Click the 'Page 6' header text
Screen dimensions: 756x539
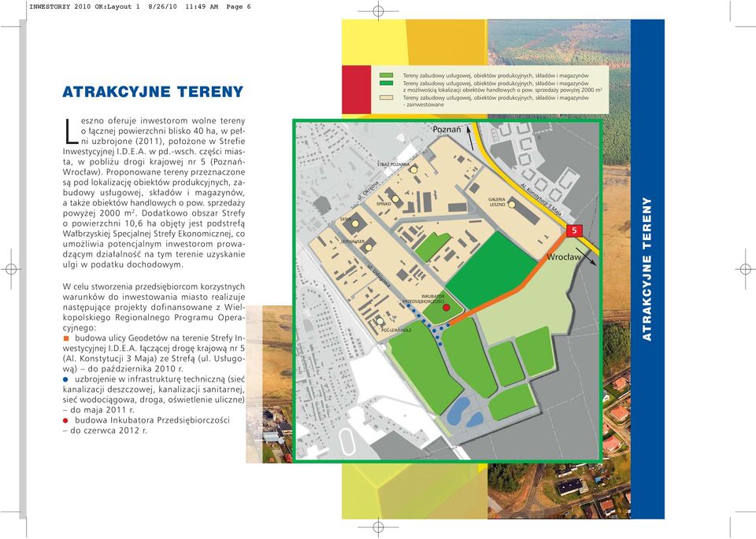pos(239,7)
